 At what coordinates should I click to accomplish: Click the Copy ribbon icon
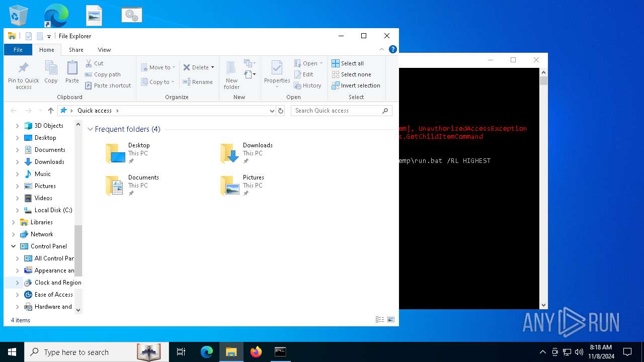(x=51, y=72)
